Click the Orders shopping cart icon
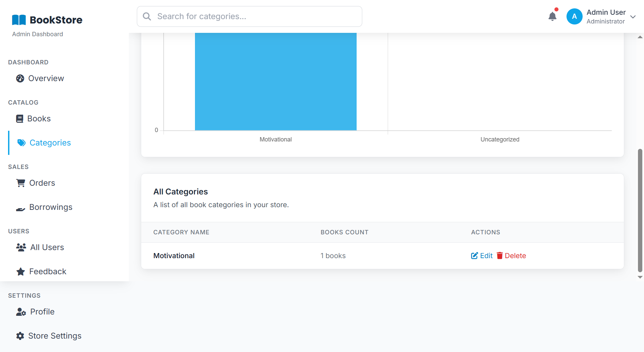This screenshot has width=644, height=352. coord(21,183)
